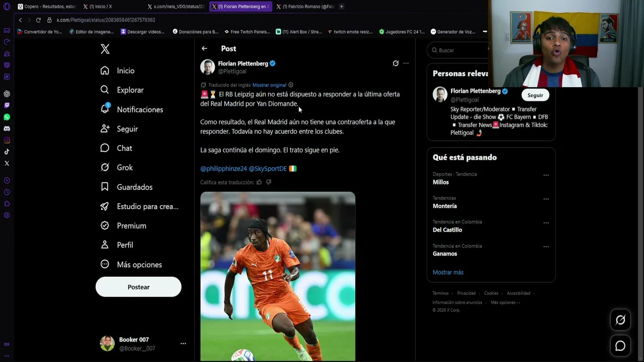Go to Inicio in X navigation
Screen dimensions: 644x362
118,71
